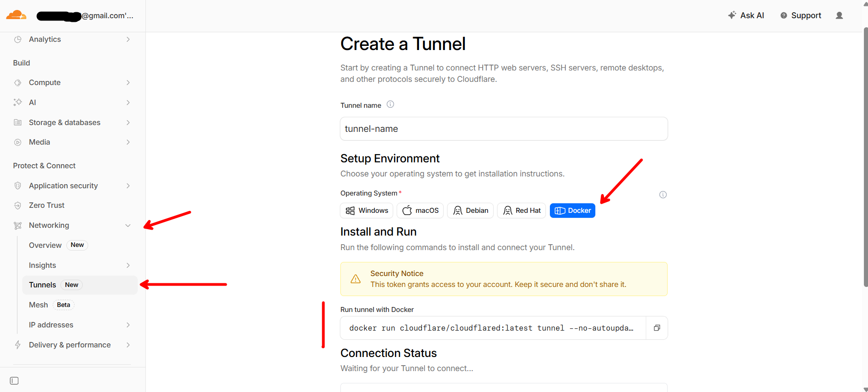Expand the Application security chevron
868x392 pixels.
click(128, 186)
